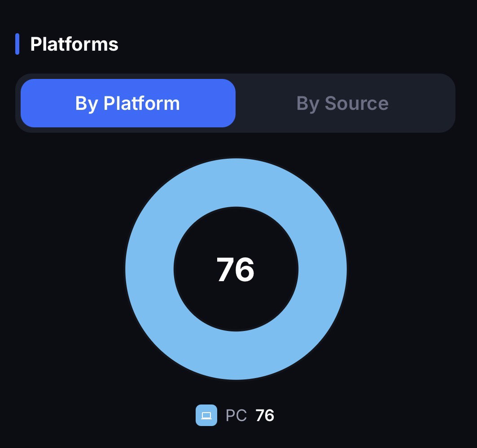Click the word By in the By Source button
477x448 pixels.
click(x=308, y=103)
